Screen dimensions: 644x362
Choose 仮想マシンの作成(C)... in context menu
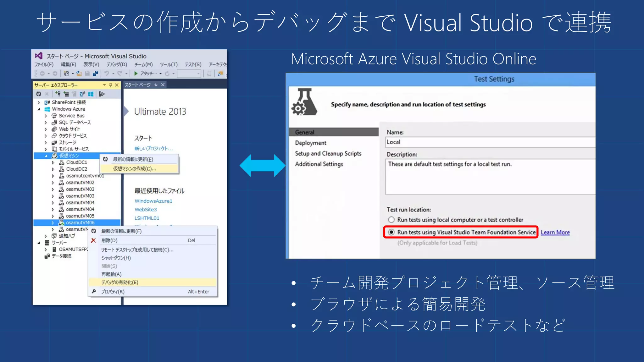click(139, 169)
